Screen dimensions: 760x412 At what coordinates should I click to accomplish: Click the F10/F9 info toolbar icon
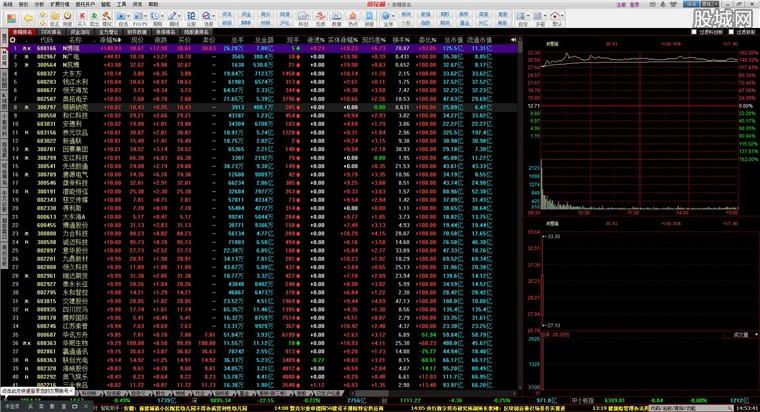[139, 18]
